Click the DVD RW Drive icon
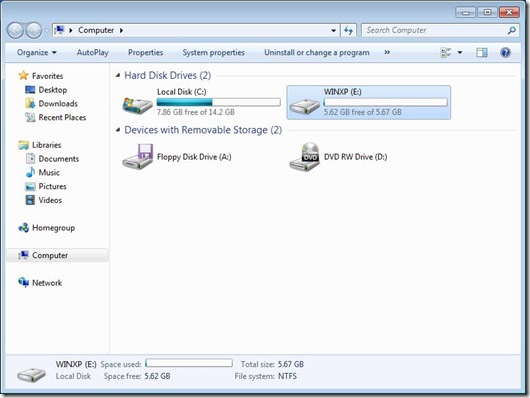This screenshot has width=530, height=398. [x=305, y=157]
